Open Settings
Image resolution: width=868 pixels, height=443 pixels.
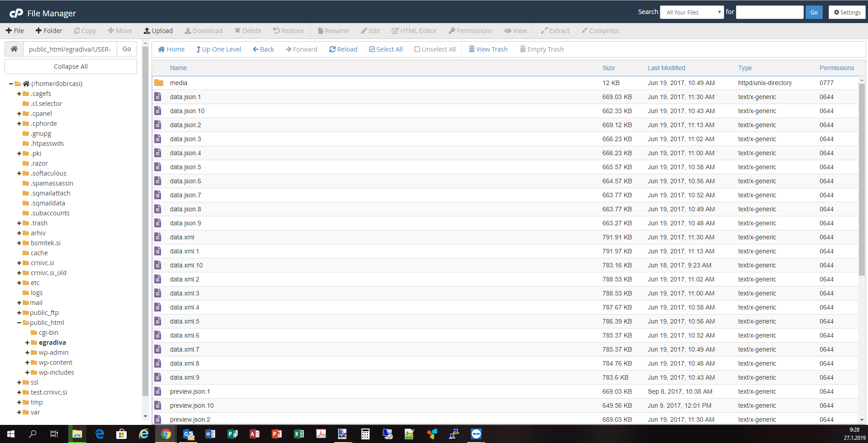[x=847, y=12]
